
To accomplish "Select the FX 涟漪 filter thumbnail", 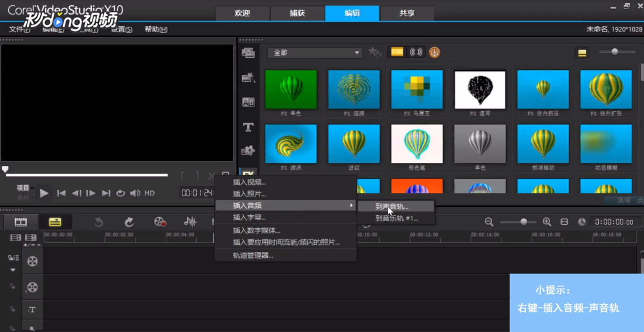I will (x=354, y=89).
